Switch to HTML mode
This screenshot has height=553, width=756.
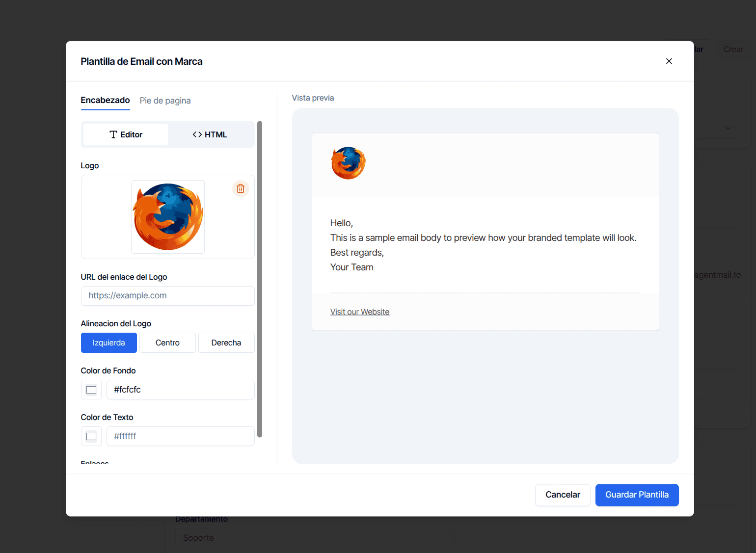(x=210, y=134)
